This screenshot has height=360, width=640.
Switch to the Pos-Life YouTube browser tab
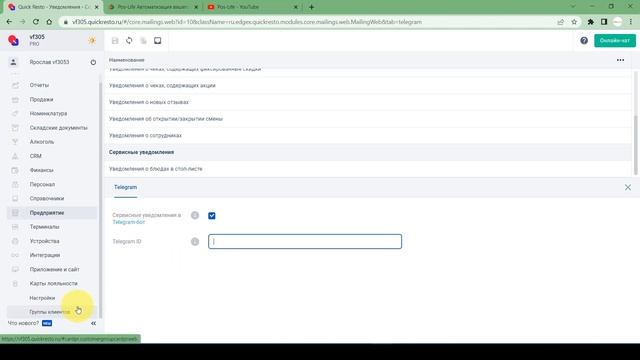point(253,7)
